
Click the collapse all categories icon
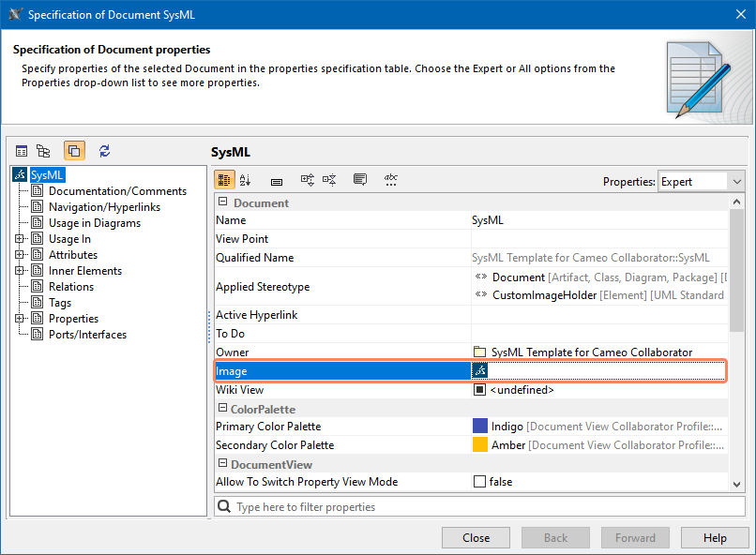click(329, 180)
